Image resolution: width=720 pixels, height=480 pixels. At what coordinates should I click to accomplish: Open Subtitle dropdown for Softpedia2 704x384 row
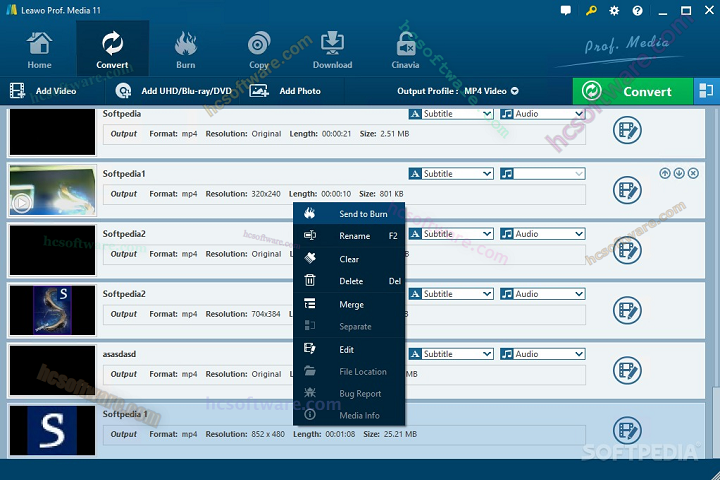click(451, 294)
